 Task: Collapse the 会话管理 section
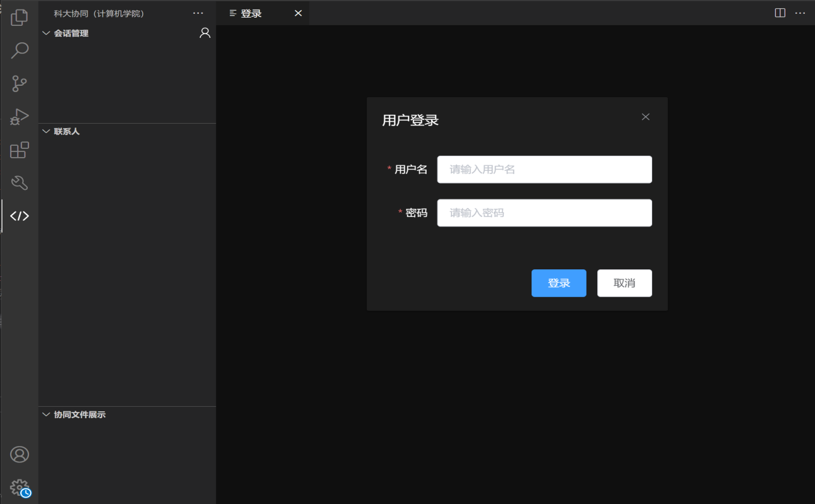(x=46, y=33)
